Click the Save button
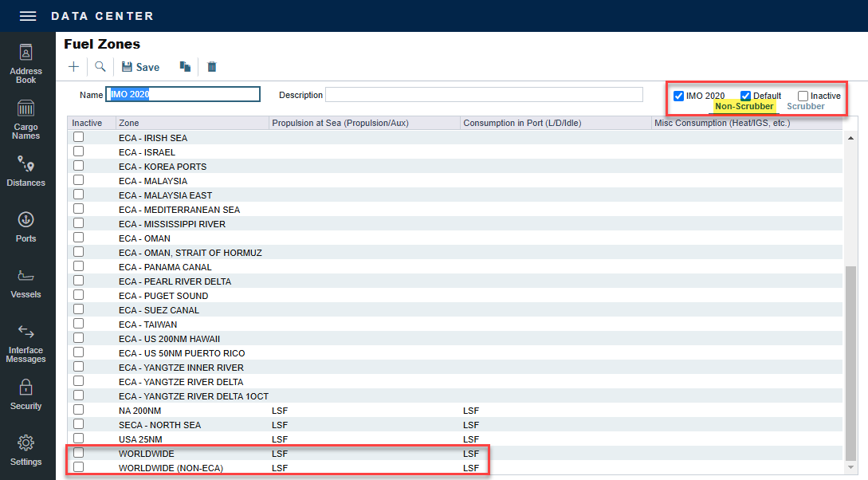 click(x=140, y=67)
